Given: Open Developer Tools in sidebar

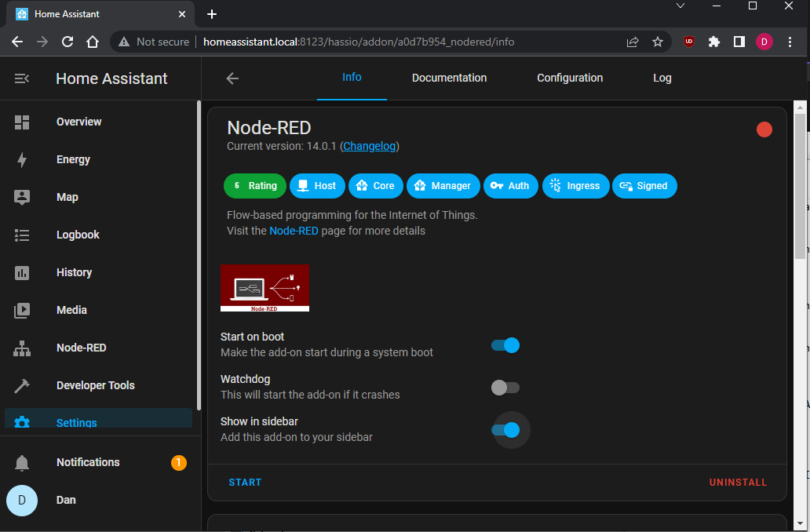Looking at the screenshot, I should (x=98, y=386).
